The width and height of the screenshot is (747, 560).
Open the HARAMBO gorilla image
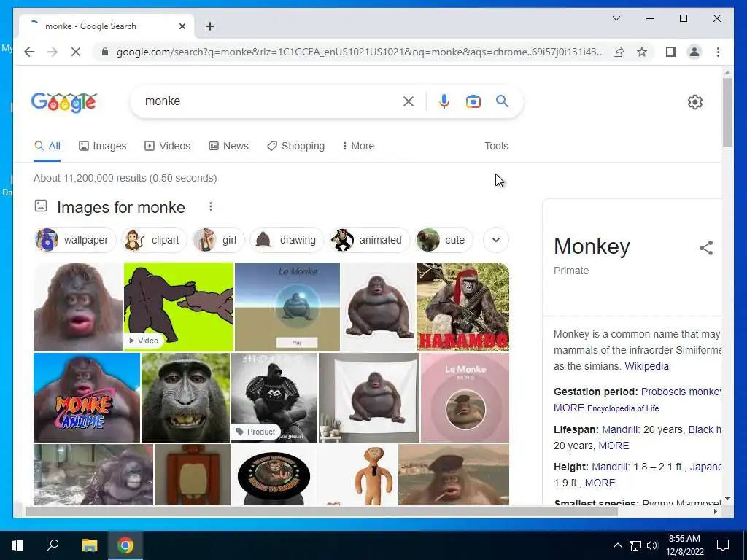[x=462, y=307]
